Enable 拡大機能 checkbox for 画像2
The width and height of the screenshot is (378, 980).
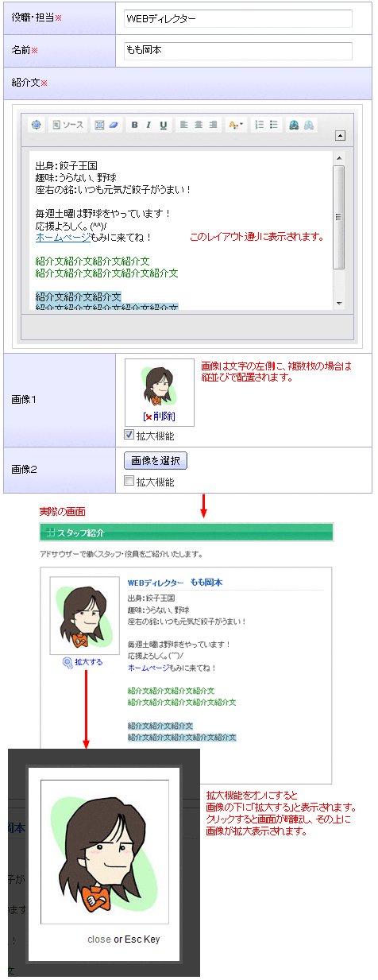point(129,482)
